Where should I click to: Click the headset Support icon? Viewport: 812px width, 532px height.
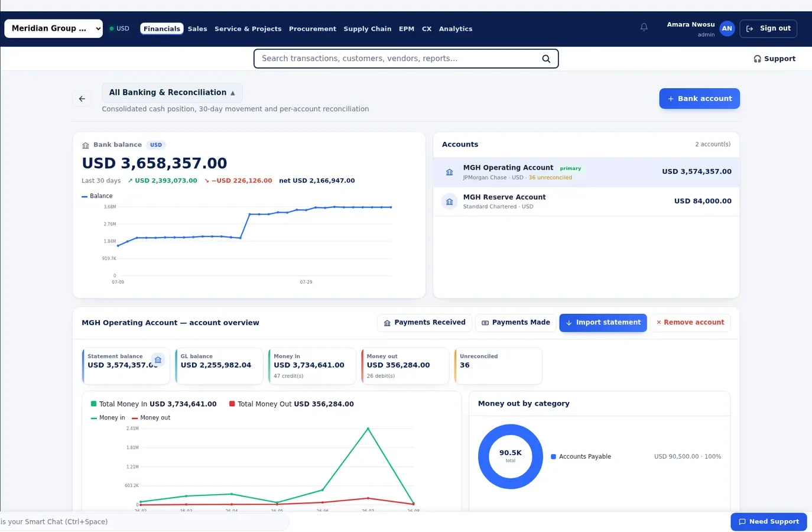[757, 59]
